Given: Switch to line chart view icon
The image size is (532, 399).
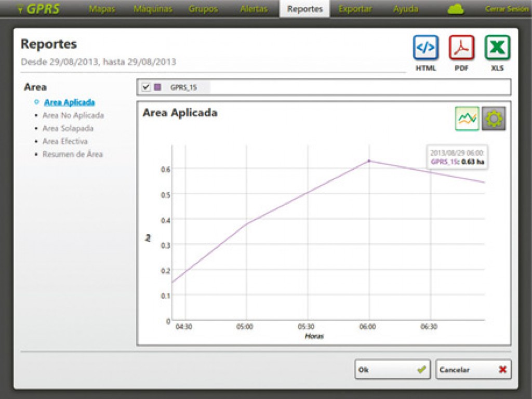Looking at the screenshot, I should pos(467,119).
